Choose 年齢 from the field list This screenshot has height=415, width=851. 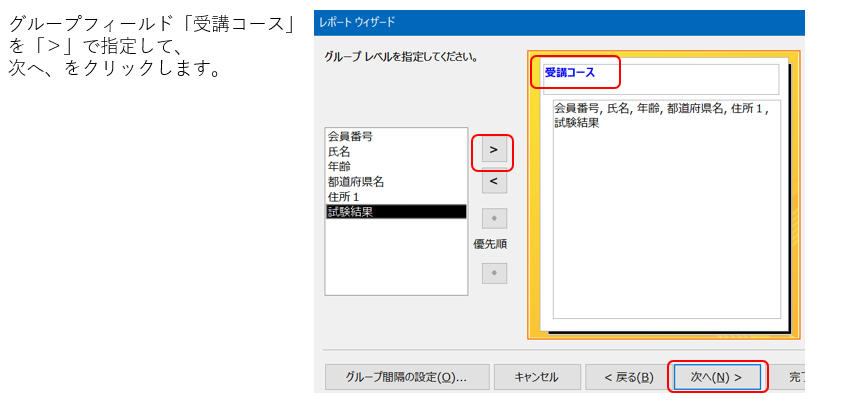pyautogui.click(x=338, y=166)
